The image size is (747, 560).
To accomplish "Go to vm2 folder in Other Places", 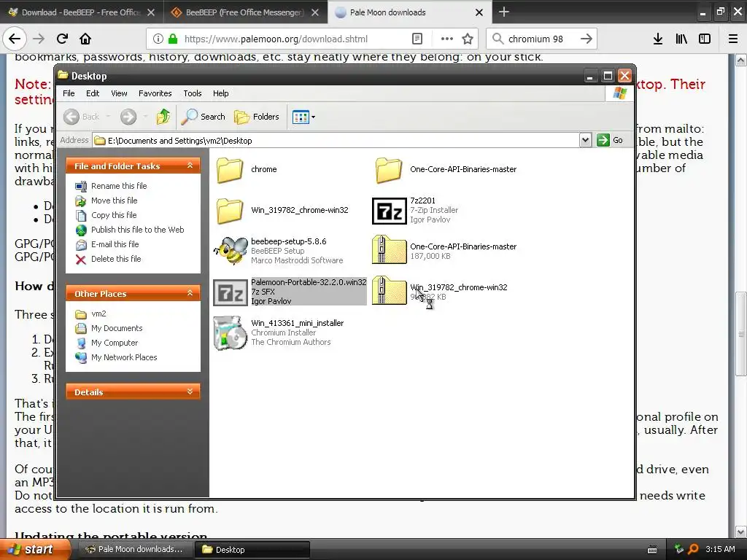I will tap(98, 314).
